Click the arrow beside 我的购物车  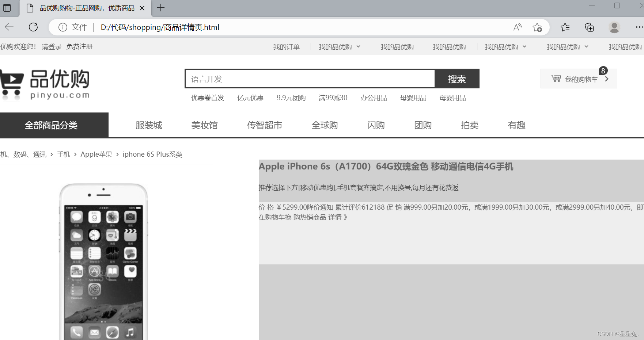point(607,79)
